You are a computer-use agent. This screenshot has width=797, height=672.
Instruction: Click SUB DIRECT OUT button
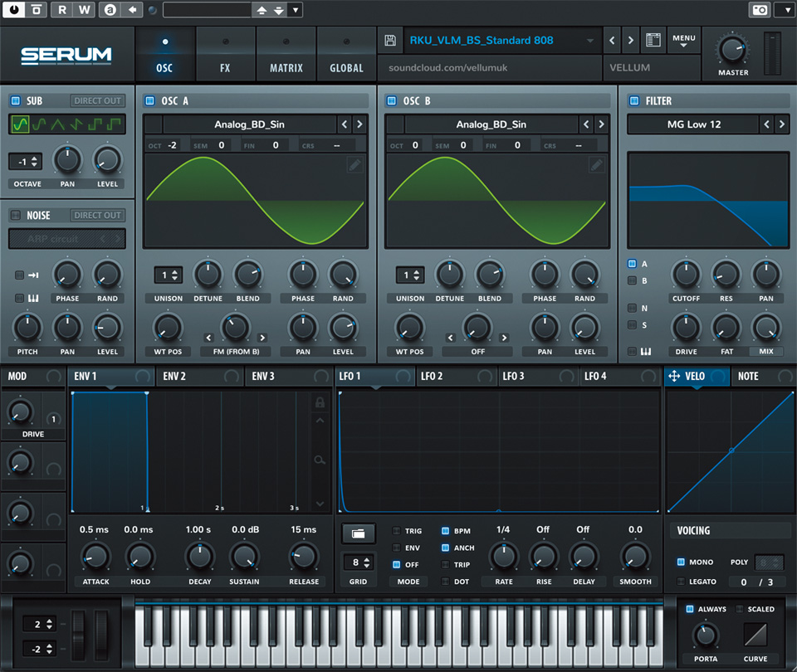point(98,100)
